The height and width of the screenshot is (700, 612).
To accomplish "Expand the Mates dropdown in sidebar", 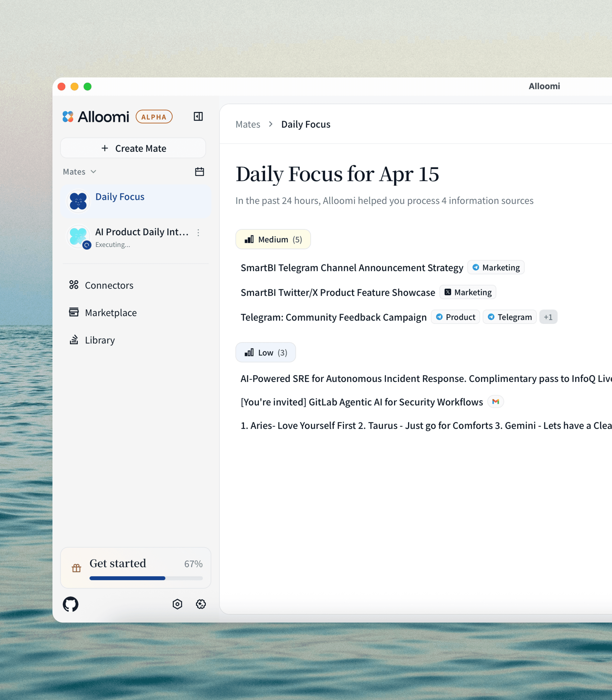I will point(80,171).
